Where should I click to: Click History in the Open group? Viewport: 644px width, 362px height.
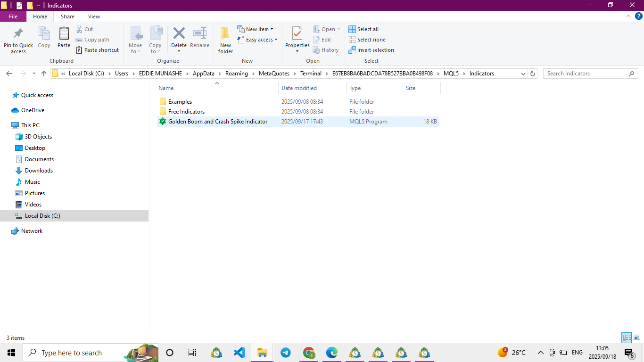326,50
